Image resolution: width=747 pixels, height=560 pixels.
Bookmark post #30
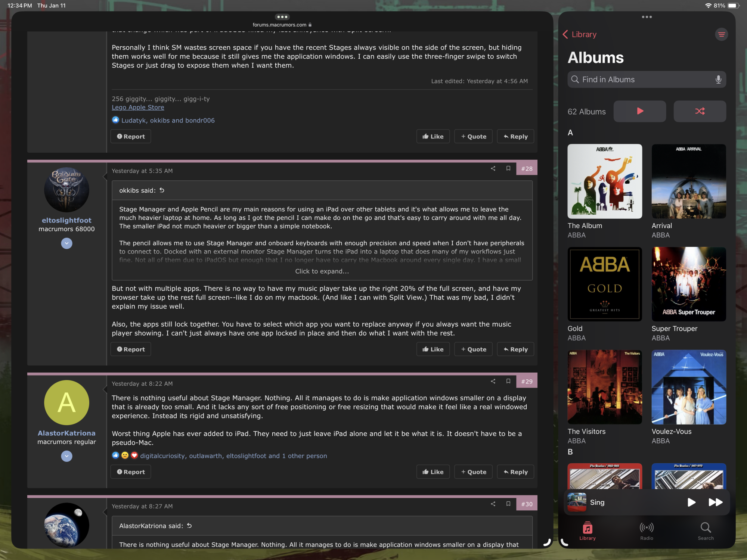[508, 504]
